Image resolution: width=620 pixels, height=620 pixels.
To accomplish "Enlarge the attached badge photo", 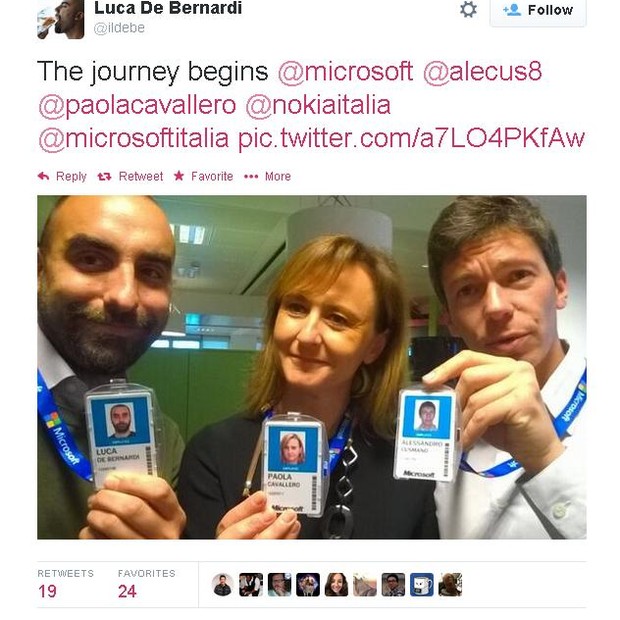I will (x=312, y=367).
